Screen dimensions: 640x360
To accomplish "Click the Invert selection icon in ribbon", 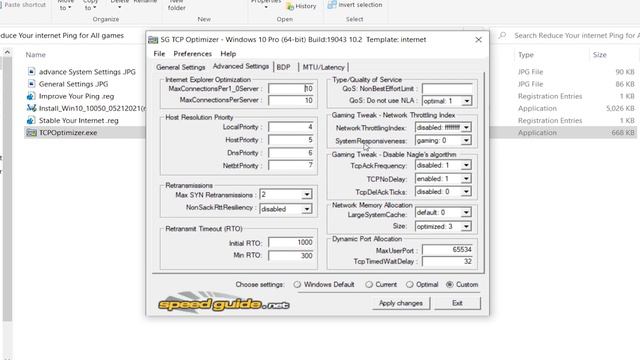I will (x=332, y=4).
